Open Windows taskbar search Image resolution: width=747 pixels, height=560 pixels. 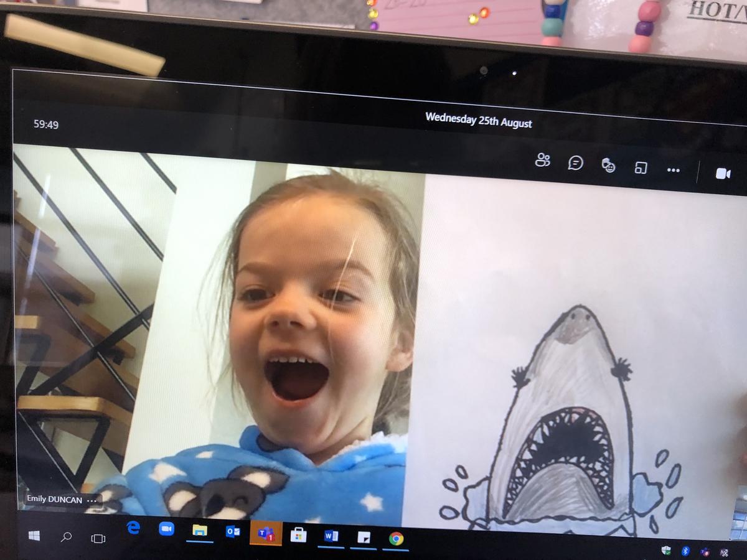point(66,536)
